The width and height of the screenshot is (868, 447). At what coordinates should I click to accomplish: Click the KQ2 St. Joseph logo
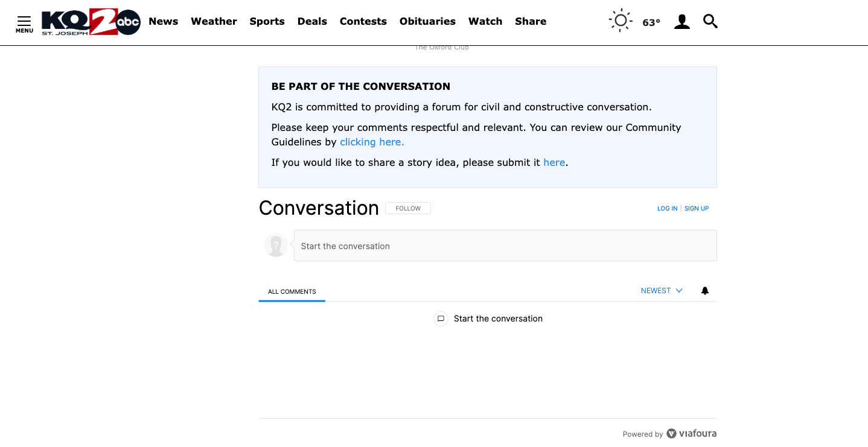[x=91, y=22]
